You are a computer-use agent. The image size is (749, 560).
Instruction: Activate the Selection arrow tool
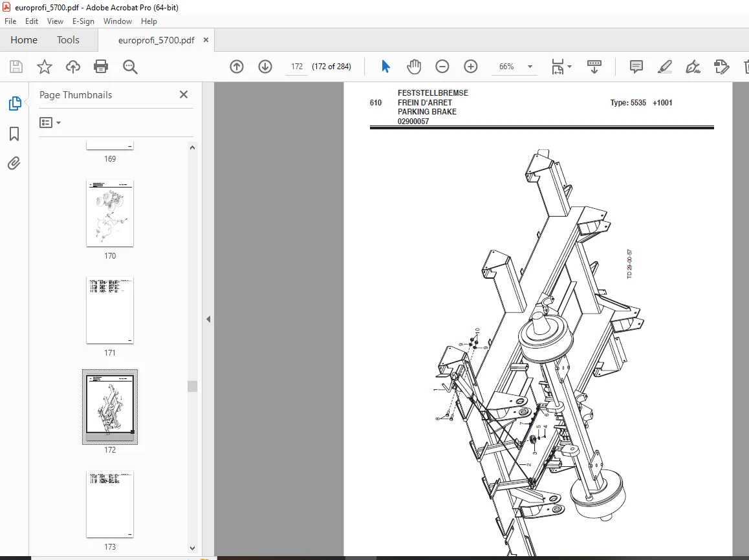coord(386,67)
